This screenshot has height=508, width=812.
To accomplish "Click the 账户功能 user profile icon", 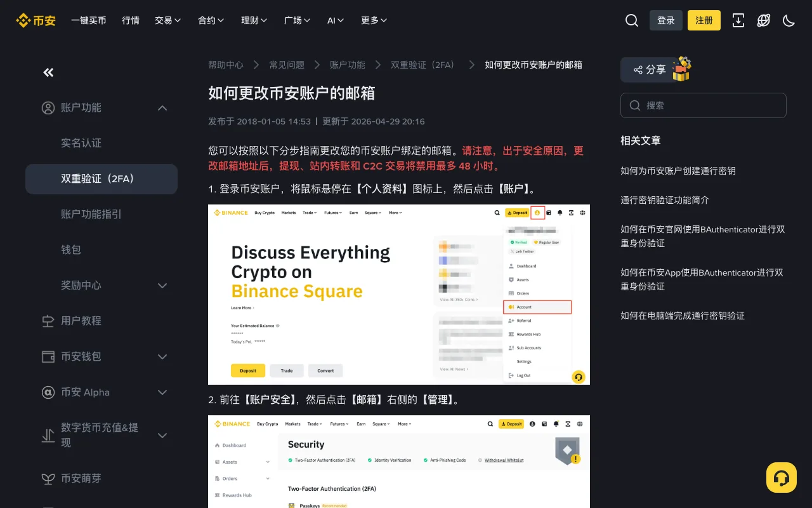I will (x=48, y=108).
